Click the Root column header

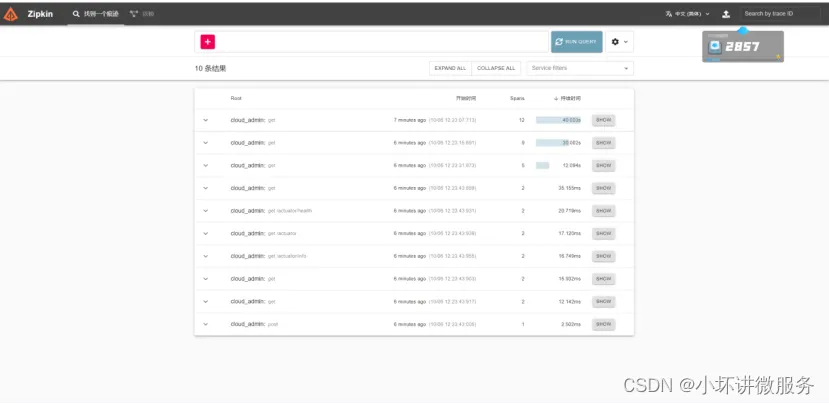236,98
